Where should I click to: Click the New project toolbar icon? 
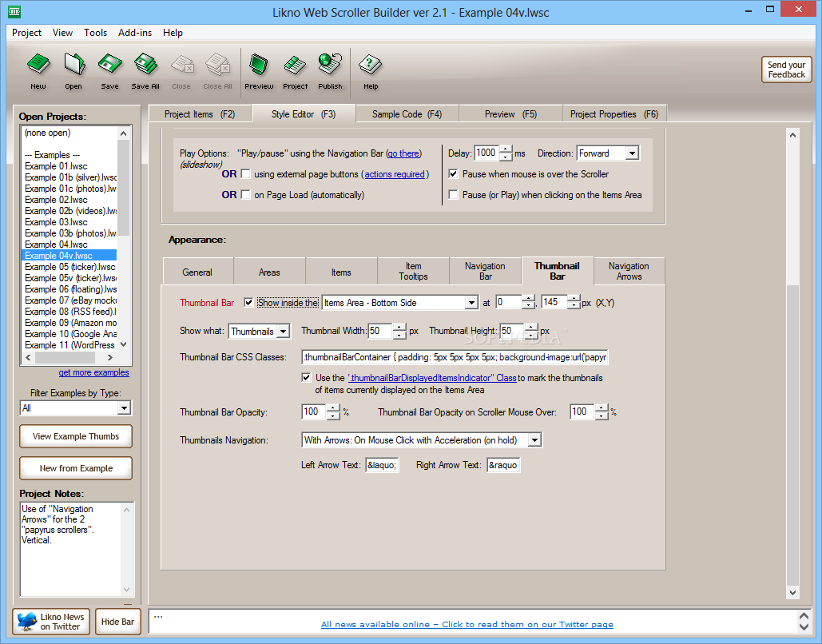(x=38, y=64)
